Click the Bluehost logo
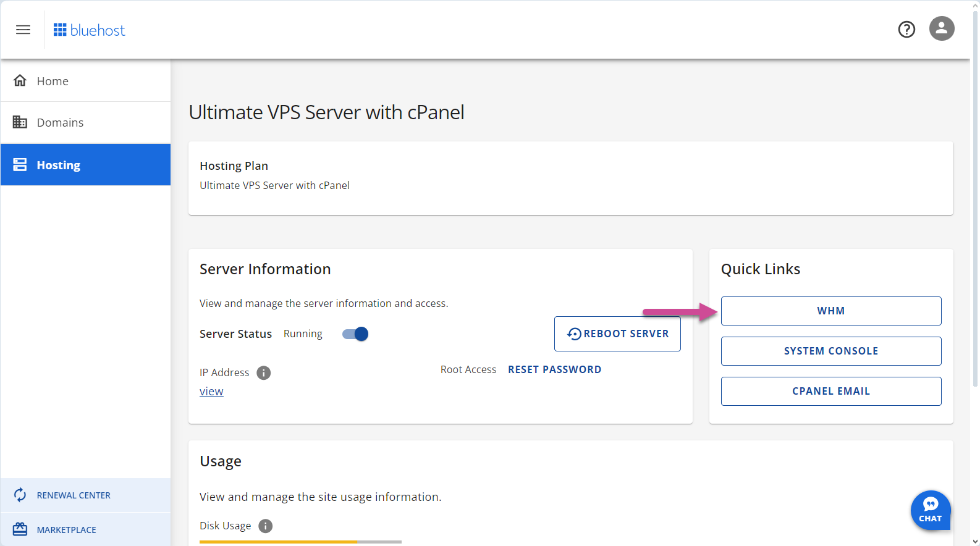The height and width of the screenshot is (546, 980). (89, 30)
